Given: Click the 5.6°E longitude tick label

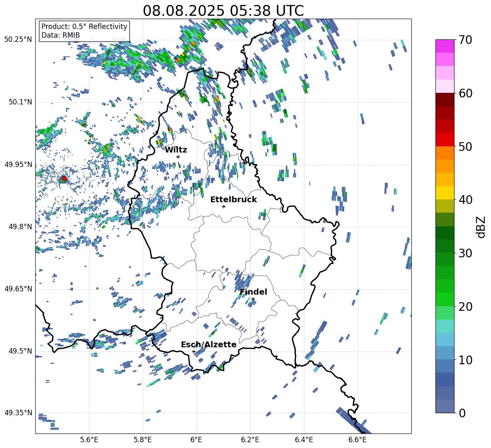Looking at the screenshot, I should [x=89, y=440].
